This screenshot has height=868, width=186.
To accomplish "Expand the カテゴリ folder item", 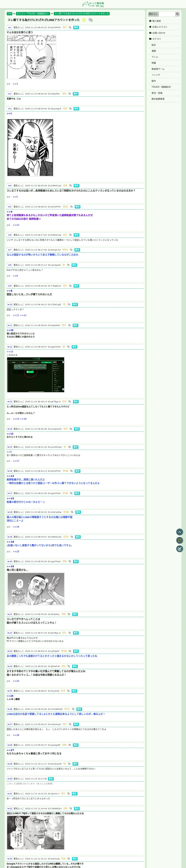I will tap(164, 39).
